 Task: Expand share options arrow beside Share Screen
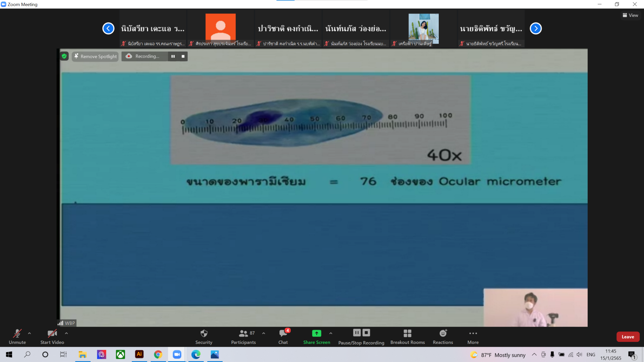pos(331,333)
